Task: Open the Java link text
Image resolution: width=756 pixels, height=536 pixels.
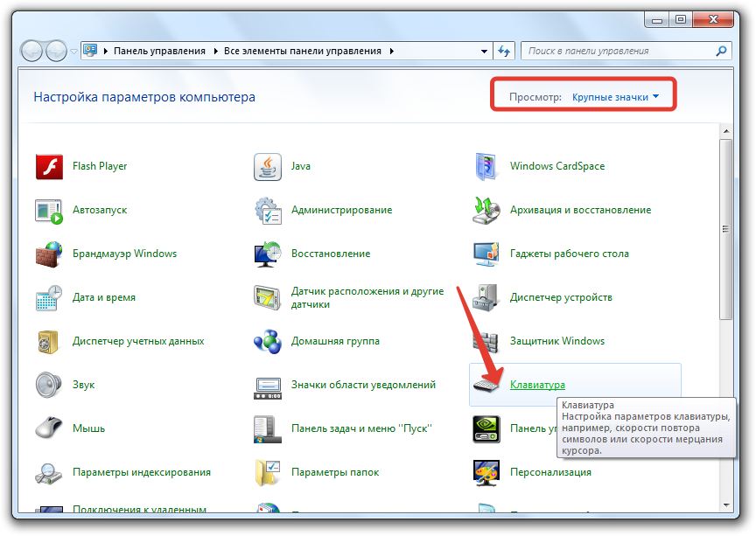Action: pos(301,166)
